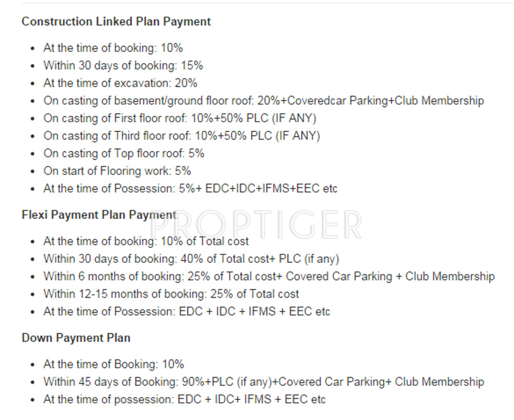Click the Third floor roof casting item
514x420 pixels.
pyautogui.click(x=182, y=136)
